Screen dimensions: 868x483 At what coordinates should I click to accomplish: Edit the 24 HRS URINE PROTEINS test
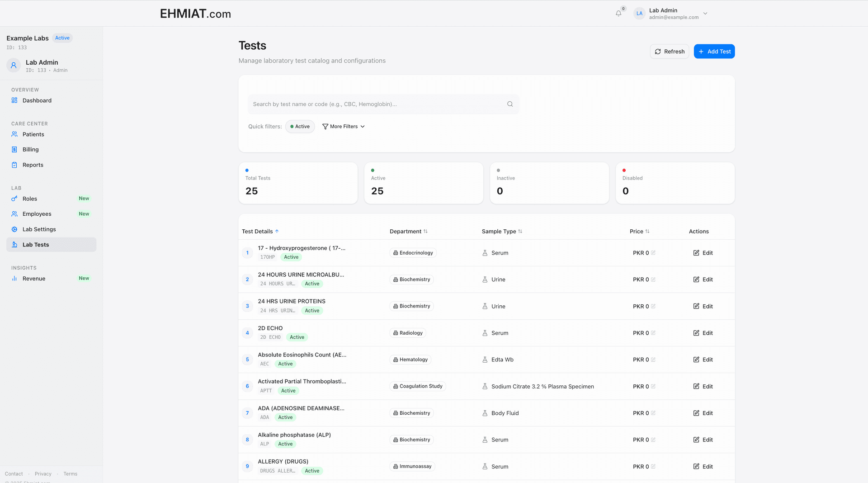point(703,306)
